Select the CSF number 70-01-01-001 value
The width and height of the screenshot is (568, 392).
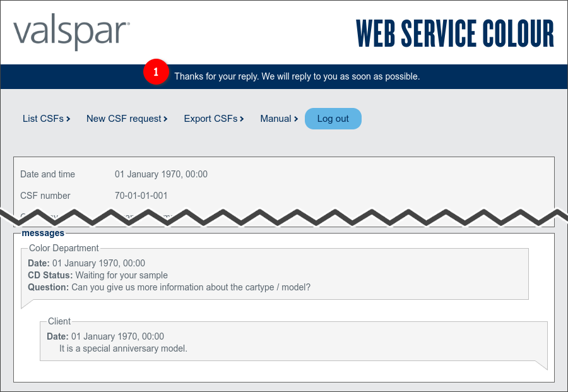point(141,196)
